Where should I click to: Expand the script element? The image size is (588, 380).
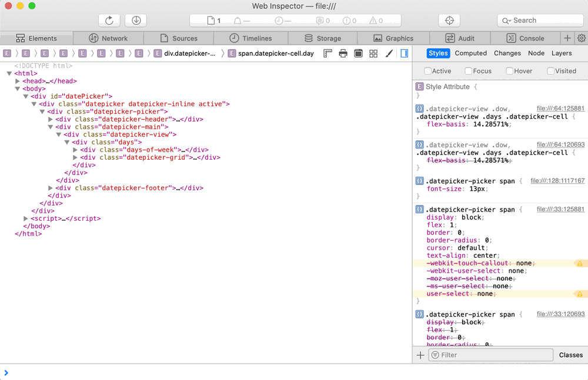[x=25, y=218]
